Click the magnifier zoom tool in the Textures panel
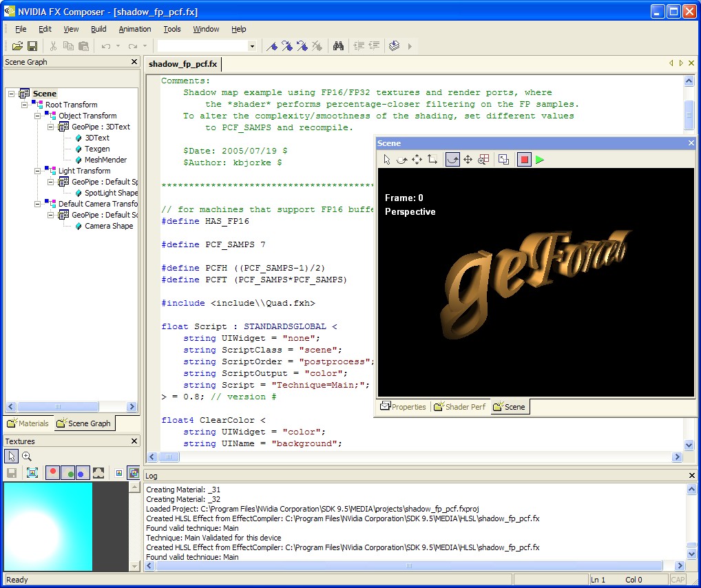The height and width of the screenshot is (588, 701). pyautogui.click(x=27, y=456)
